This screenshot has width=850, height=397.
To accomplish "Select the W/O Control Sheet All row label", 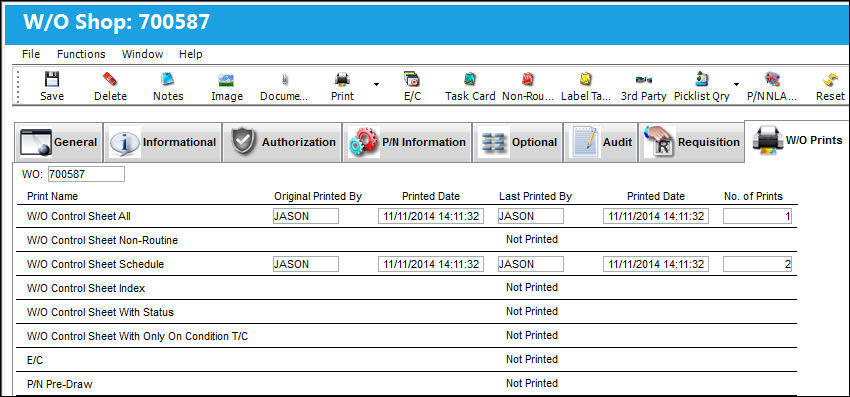I will [x=79, y=216].
